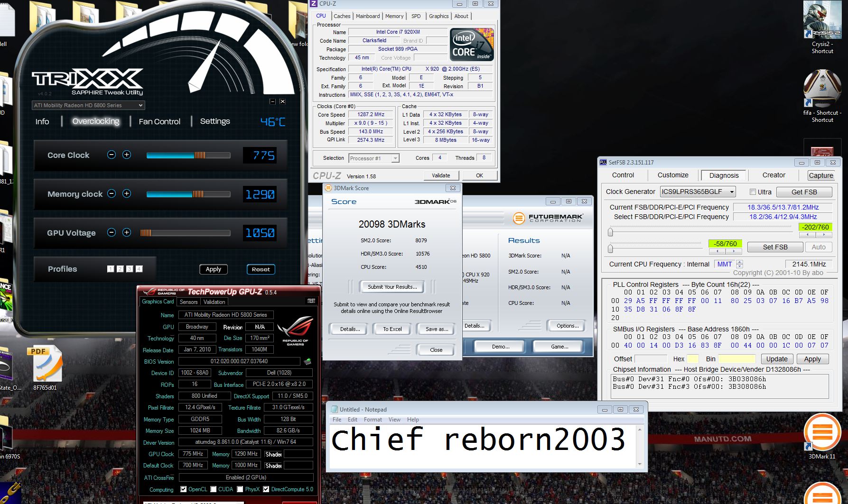Click the Intel Core i7 logo in CPU-Z

tap(472, 45)
